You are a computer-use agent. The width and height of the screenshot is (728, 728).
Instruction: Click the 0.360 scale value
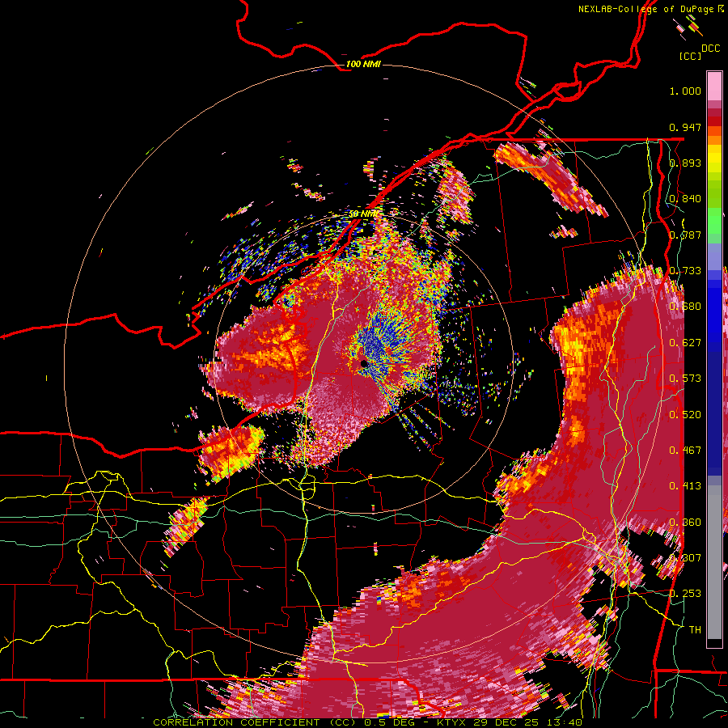coord(685,523)
